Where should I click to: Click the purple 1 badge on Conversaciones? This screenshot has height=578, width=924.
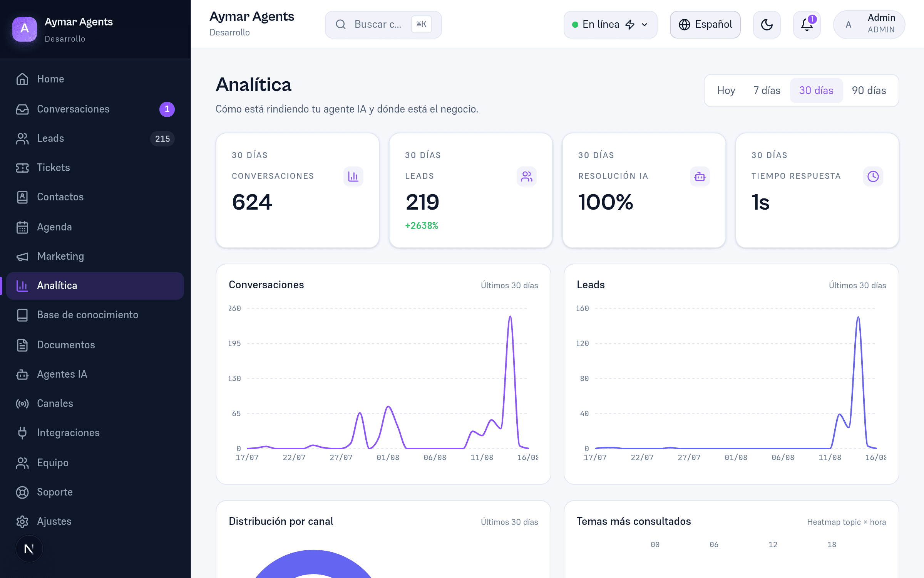pos(167,109)
